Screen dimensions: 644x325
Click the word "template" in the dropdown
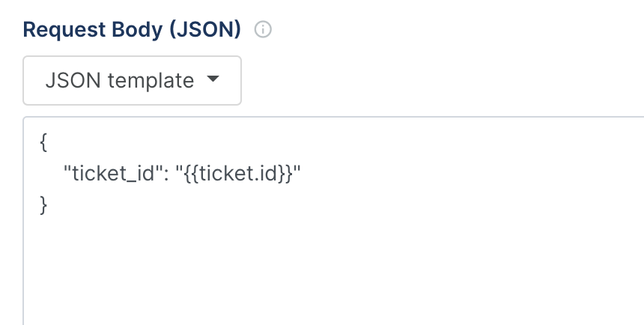151,81
